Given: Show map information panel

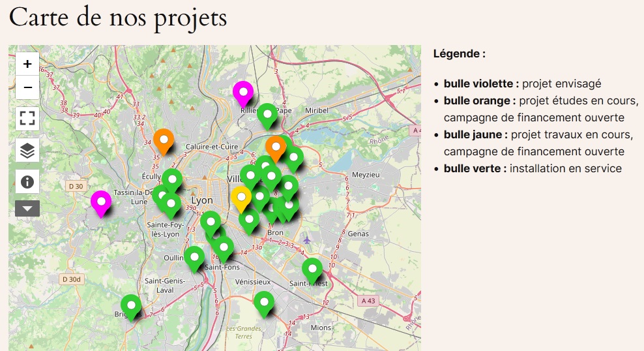Looking at the screenshot, I should [27, 181].
